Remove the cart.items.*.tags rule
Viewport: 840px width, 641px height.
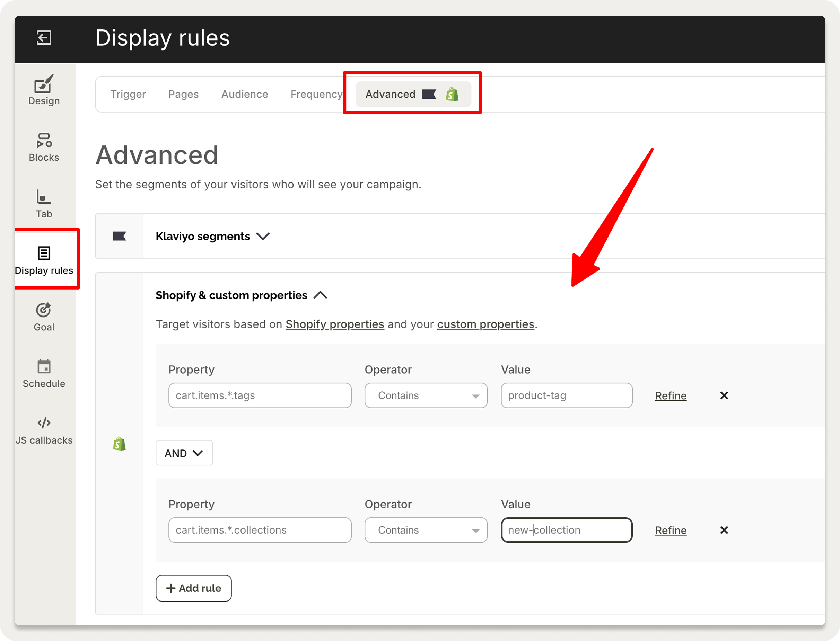[724, 395]
